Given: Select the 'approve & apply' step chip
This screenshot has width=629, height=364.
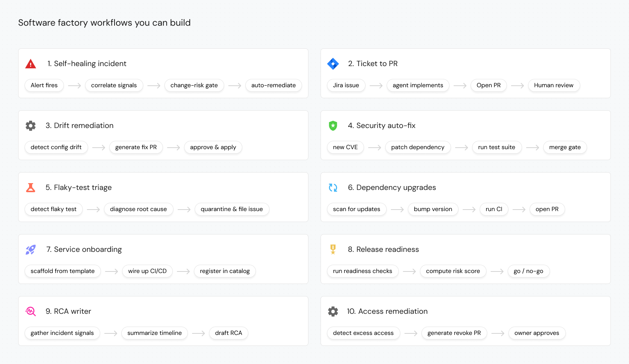Looking at the screenshot, I should (x=213, y=147).
